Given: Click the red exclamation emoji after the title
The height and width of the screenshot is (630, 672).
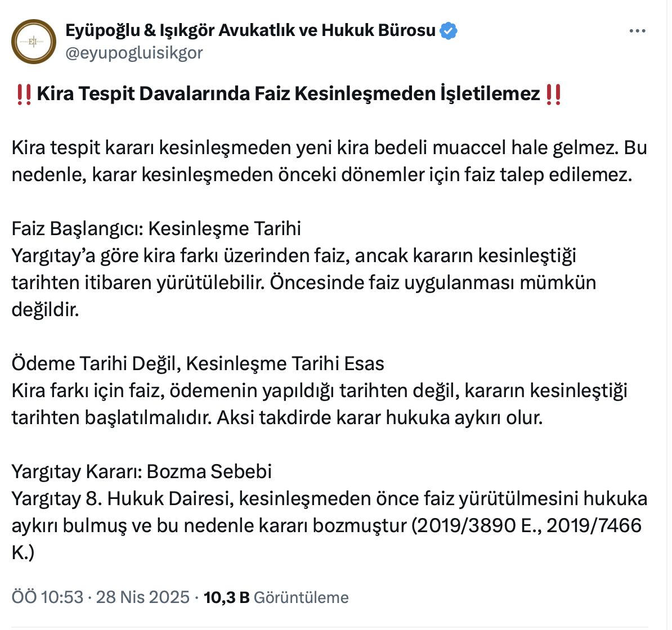Looking at the screenshot, I should point(553,94).
